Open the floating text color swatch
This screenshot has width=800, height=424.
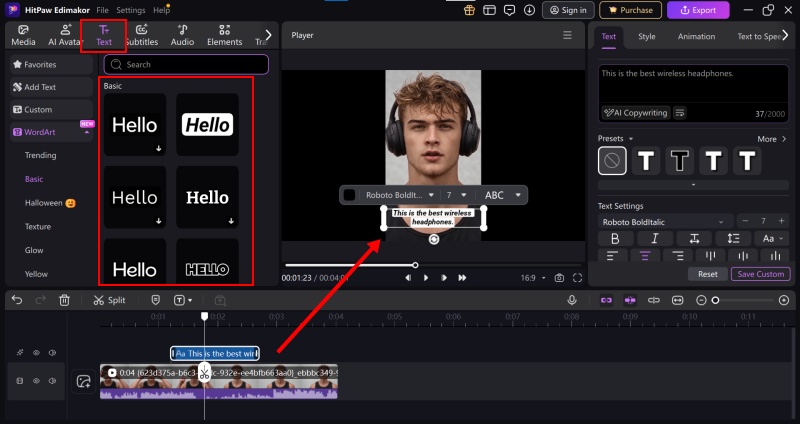349,195
